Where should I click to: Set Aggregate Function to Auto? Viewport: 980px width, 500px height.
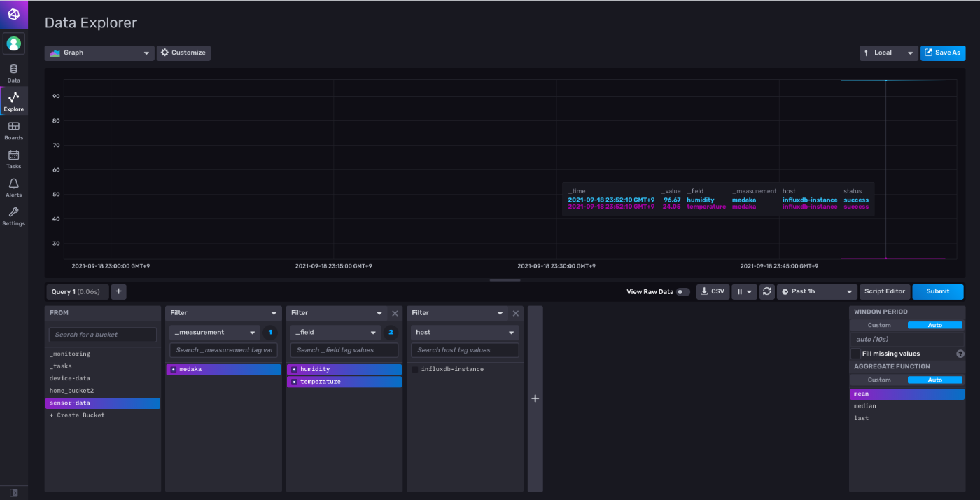click(935, 380)
